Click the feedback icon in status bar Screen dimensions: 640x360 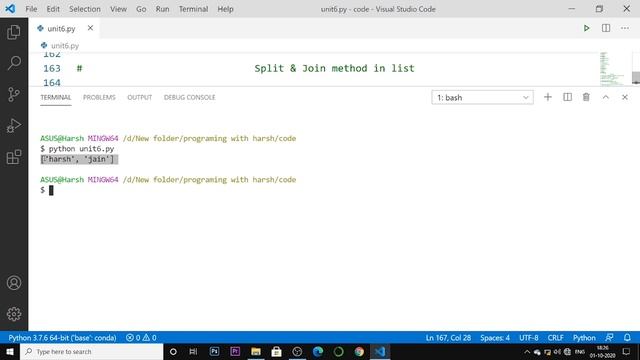(x=609, y=338)
